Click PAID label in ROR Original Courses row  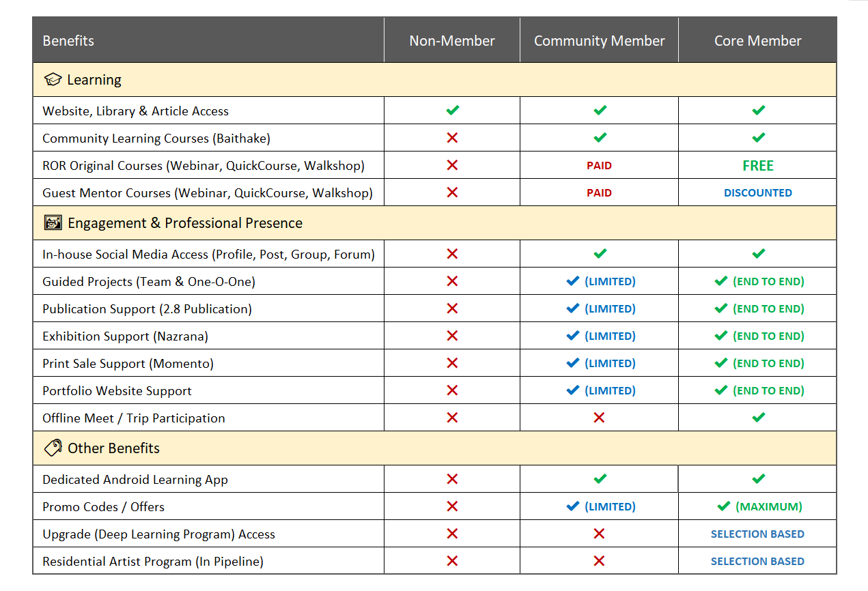pos(599,166)
